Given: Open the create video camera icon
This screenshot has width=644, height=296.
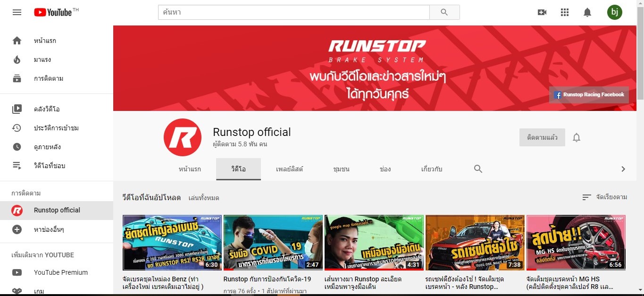Looking at the screenshot, I should click(542, 12).
